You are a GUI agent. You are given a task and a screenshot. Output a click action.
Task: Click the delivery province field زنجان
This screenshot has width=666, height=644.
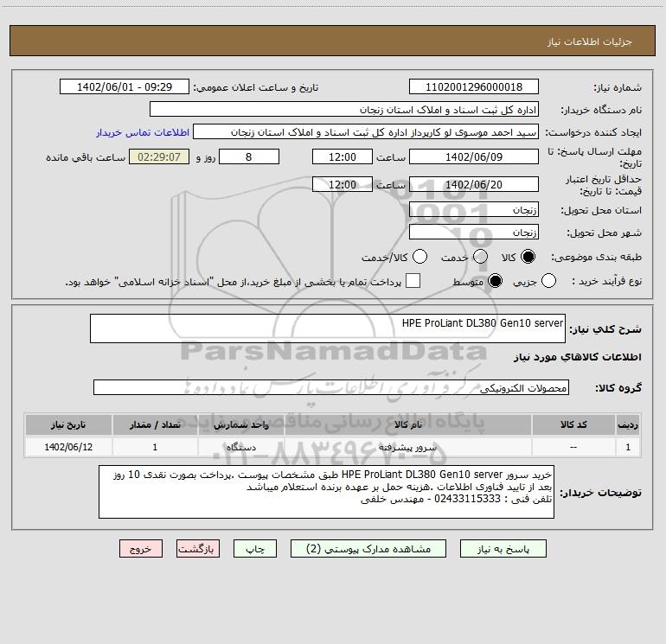[x=474, y=210]
